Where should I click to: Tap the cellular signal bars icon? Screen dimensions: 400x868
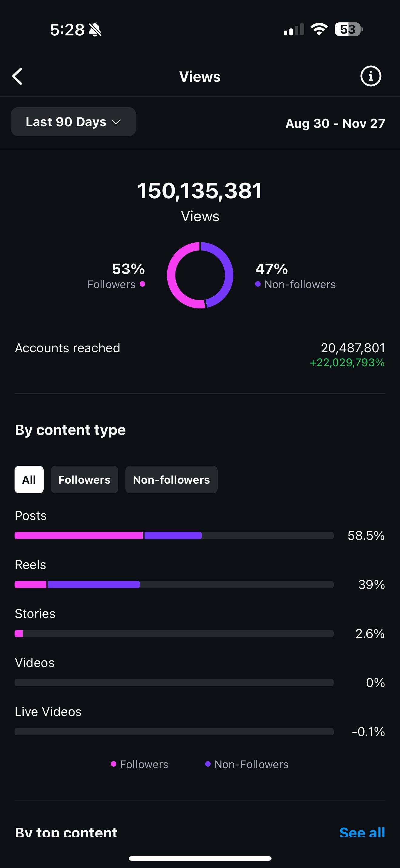point(294,30)
